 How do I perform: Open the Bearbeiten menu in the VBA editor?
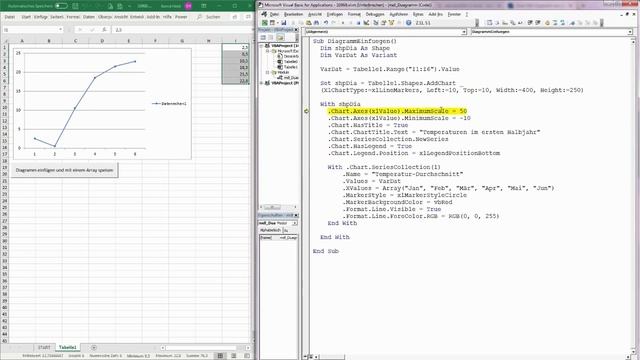pyautogui.click(x=293, y=14)
